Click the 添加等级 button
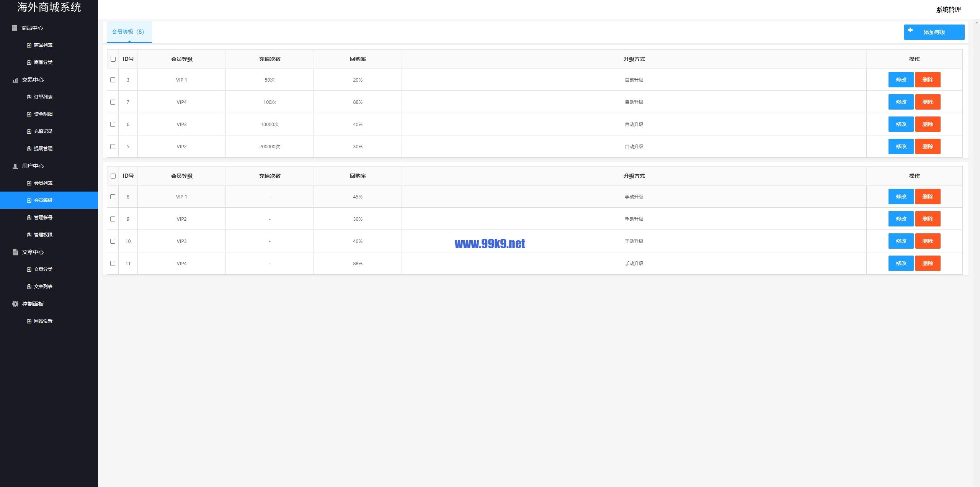The image size is (980, 487). coord(934,32)
